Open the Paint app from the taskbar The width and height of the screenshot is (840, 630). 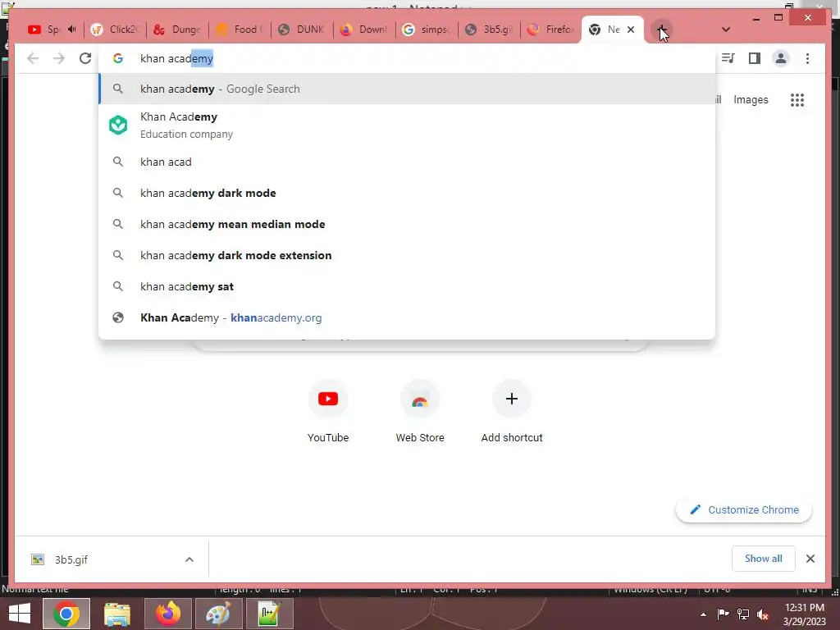point(218,614)
